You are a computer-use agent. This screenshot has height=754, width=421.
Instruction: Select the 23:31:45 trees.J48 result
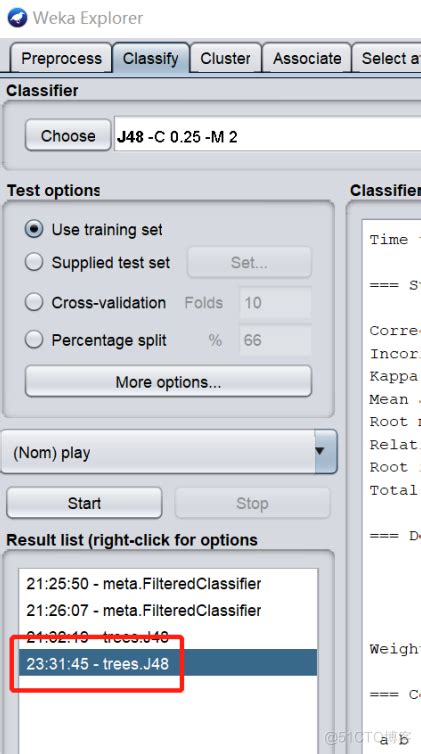point(168,663)
